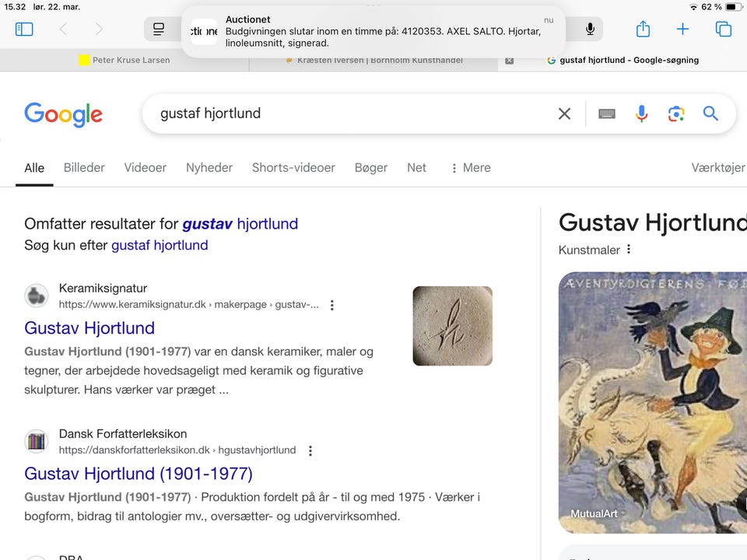Open the Gustav Hjortlund (1901-1977) result

139,474
